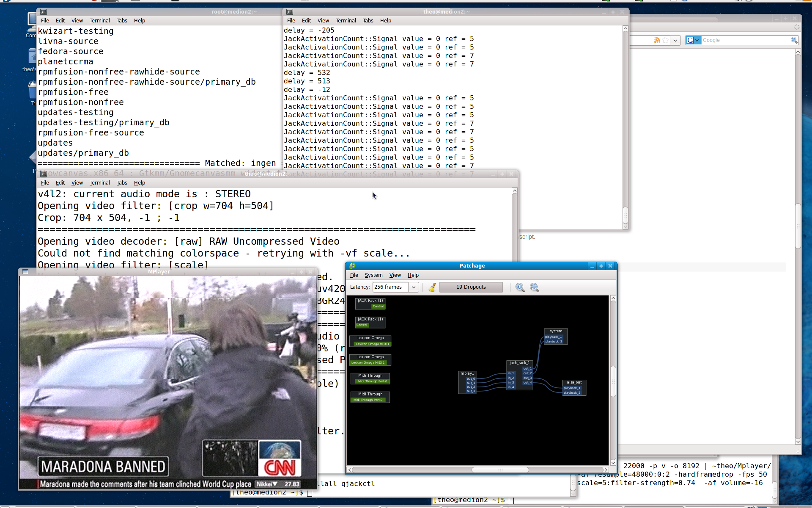Click the RSS feed icon in the browser address bar
This screenshot has height=508, width=812.
click(657, 40)
